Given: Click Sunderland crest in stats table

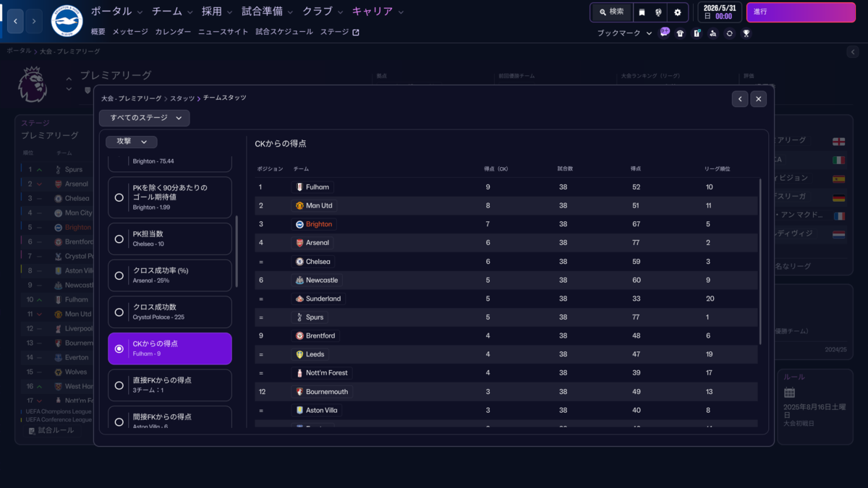Looking at the screenshot, I should pyautogui.click(x=299, y=299).
